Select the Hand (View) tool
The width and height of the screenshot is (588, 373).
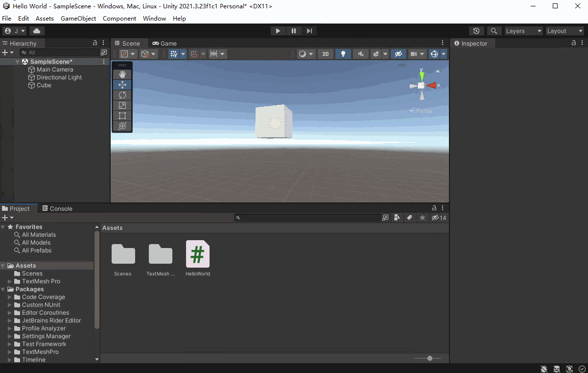(122, 75)
